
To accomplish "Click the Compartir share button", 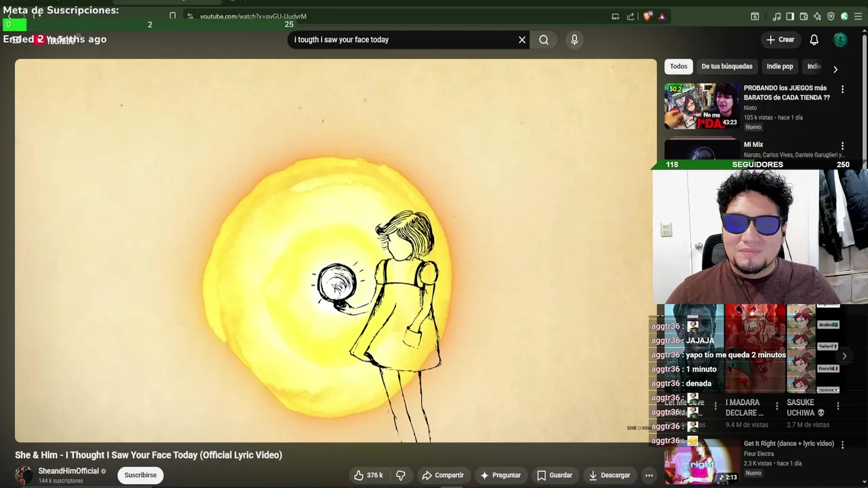I will tap(443, 475).
